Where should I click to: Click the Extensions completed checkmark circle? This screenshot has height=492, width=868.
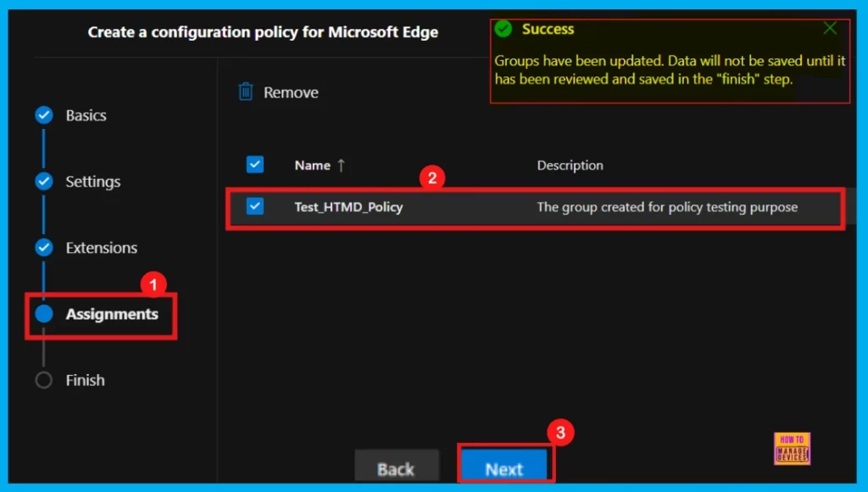(x=44, y=248)
